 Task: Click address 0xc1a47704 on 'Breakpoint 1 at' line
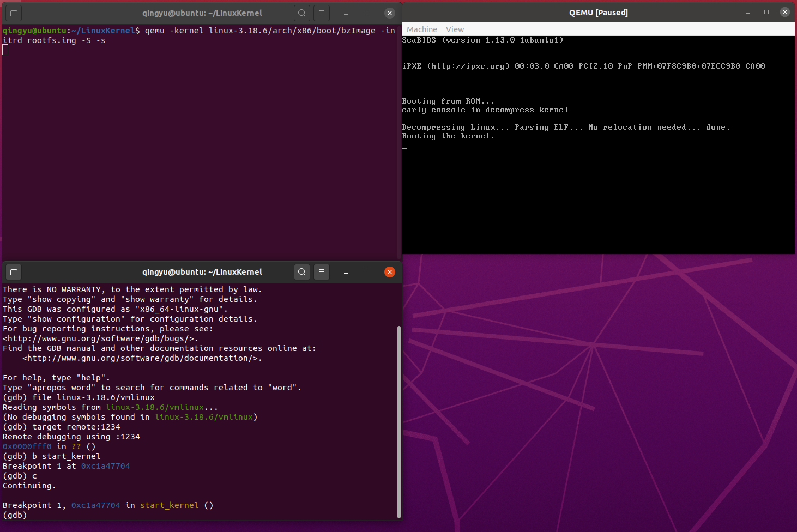coord(106,466)
